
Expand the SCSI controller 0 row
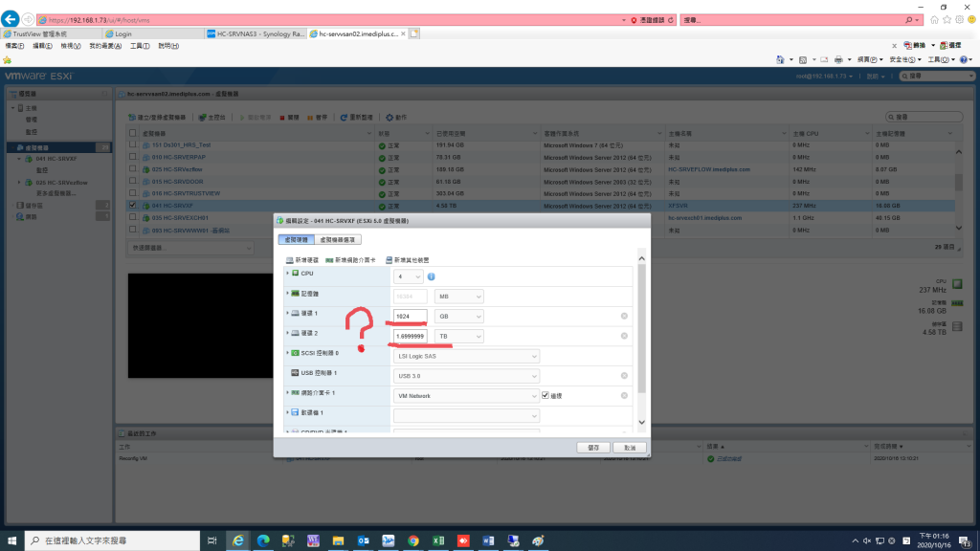point(288,353)
